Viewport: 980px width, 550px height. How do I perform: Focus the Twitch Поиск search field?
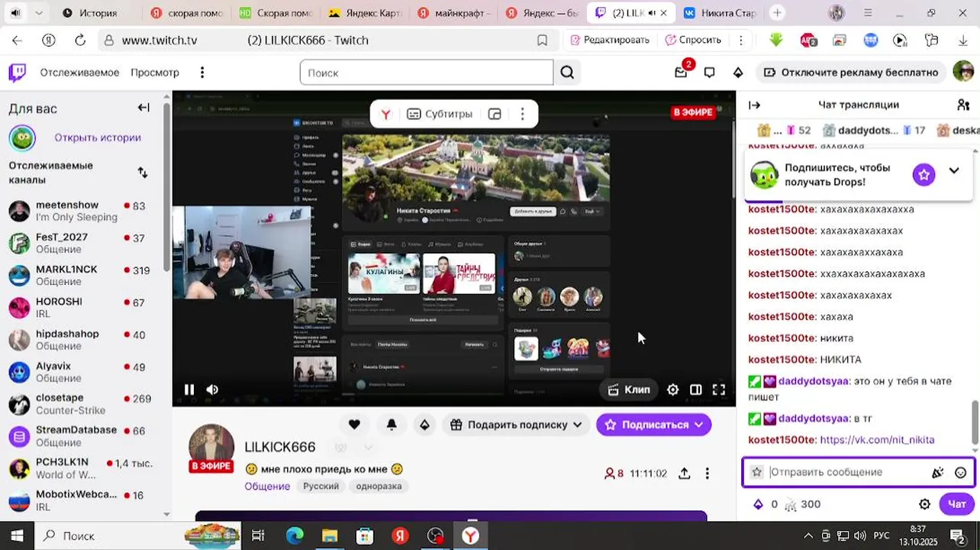[x=427, y=73]
